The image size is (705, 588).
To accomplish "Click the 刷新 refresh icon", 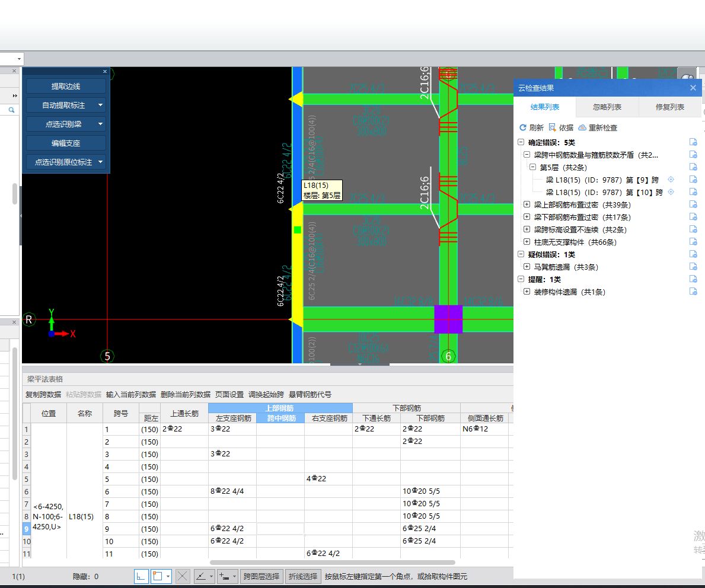I will point(522,127).
